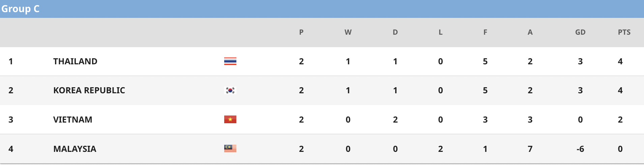Open the KOREA REPUBLIC team link
644x165 pixels.
pos(89,90)
